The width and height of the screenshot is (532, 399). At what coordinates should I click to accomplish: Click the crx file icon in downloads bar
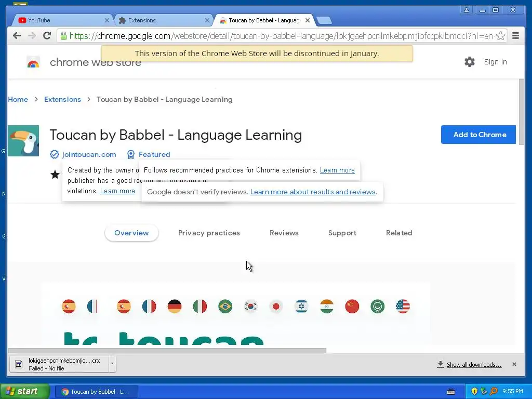coord(19,364)
